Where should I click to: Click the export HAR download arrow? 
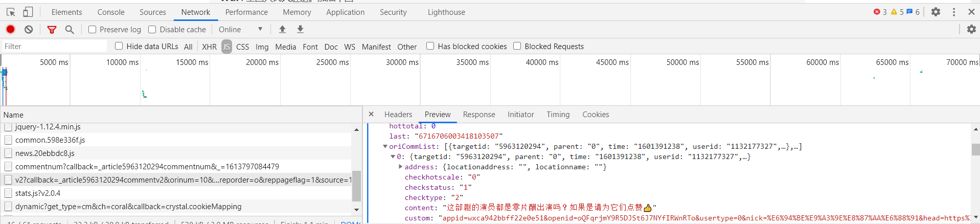(x=301, y=29)
